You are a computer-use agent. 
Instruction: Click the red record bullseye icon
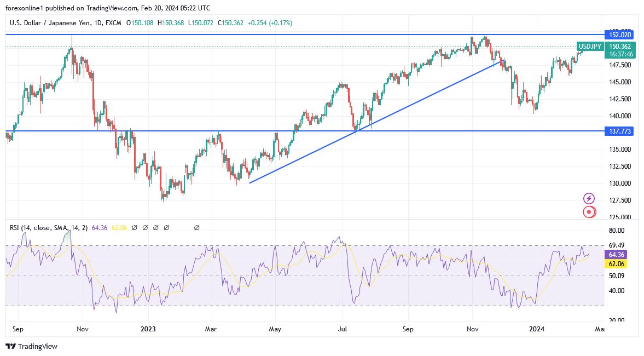coord(589,211)
